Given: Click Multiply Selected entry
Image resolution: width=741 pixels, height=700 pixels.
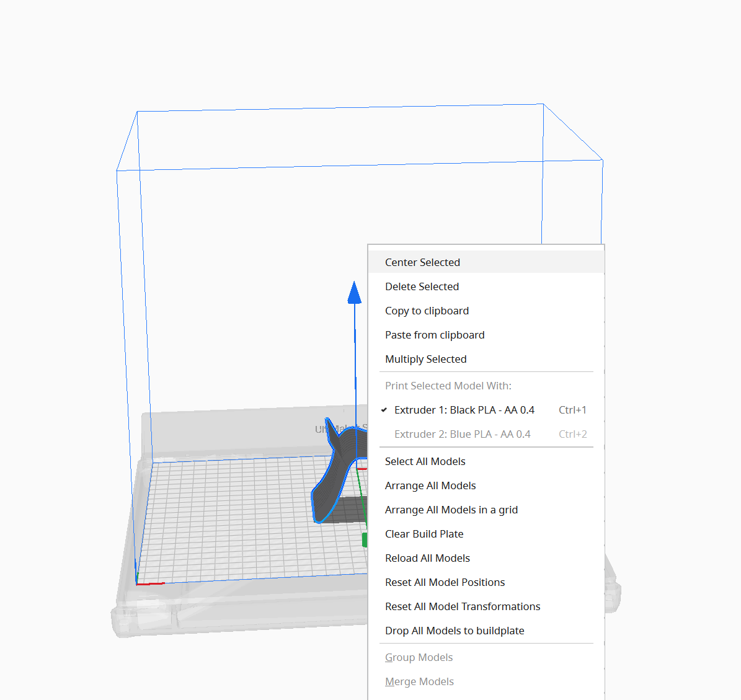Looking at the screenshot, I should click(486, 359).
